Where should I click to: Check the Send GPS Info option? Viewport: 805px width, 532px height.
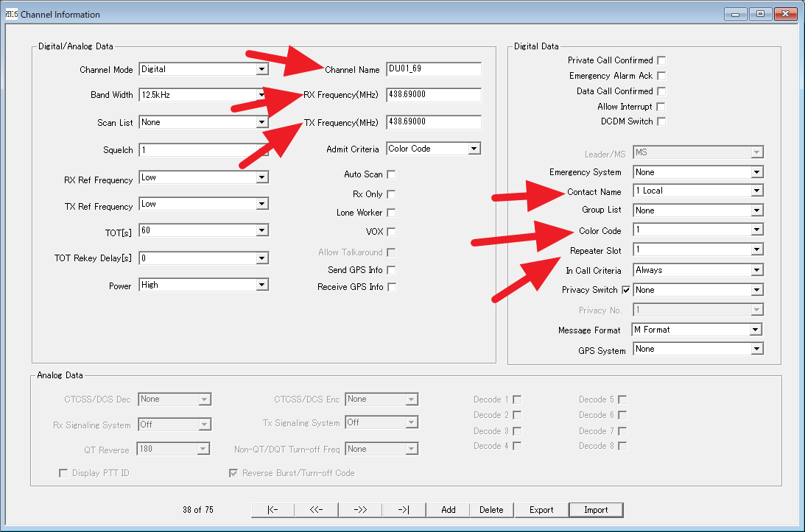click(391, 270)
